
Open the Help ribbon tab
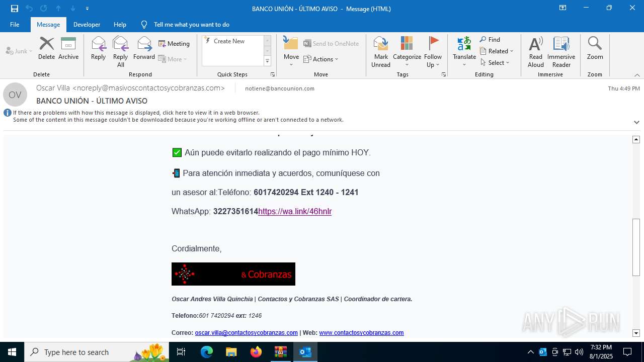click(120, 25)
